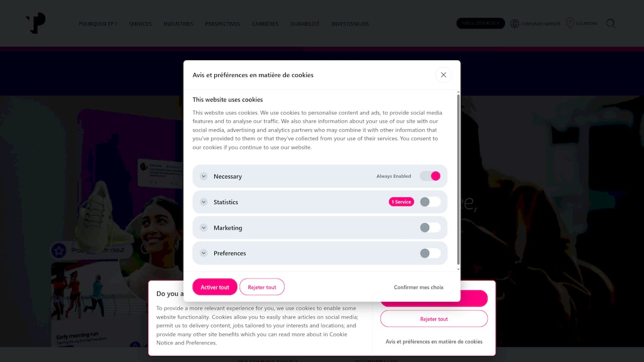Expand the Statistics cookies chevron
Viewport: 644px width, 362px height.
(x=204, y=202)
